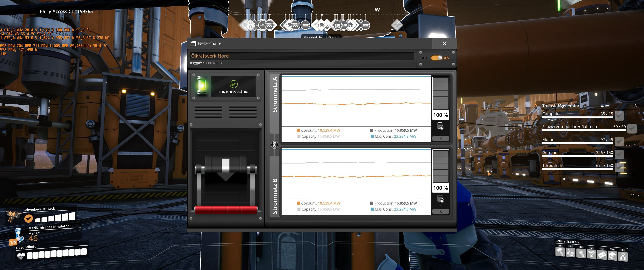Click the orange Consum. legend swatch in Stromnetz A
Image resolution: width=644 pixels, height=270 pixels.
tap(298, 130)
